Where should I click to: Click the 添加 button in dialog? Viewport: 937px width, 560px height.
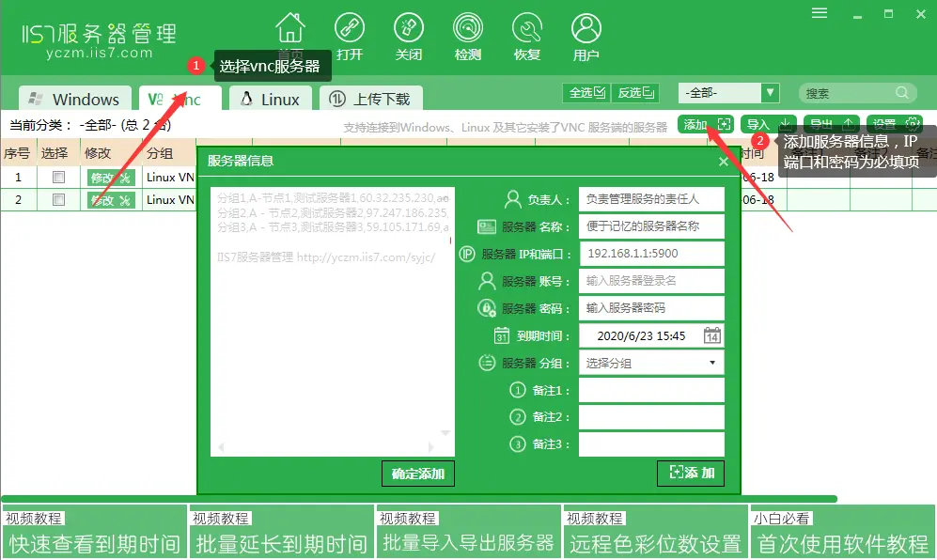pos(690,473)
